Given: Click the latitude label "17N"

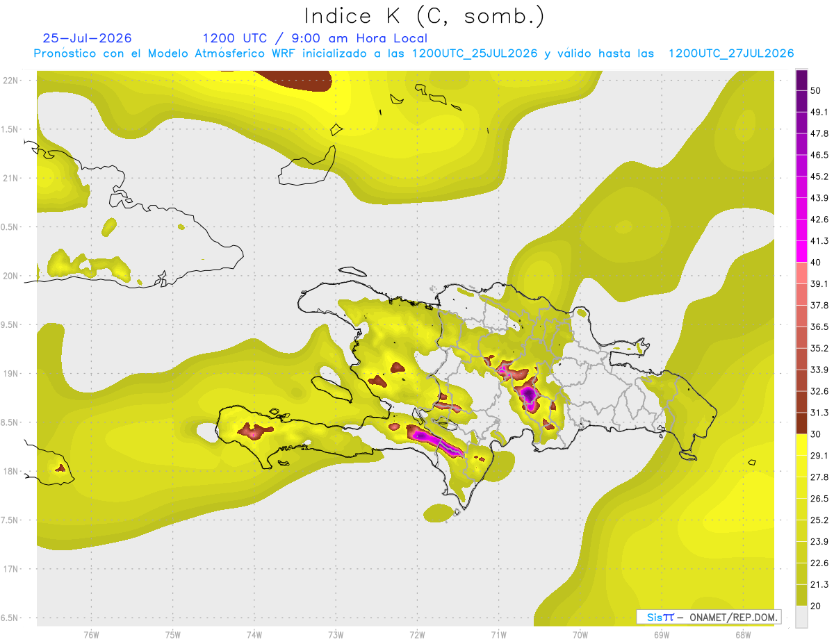Looking at the screenshot, I should 10,569.
